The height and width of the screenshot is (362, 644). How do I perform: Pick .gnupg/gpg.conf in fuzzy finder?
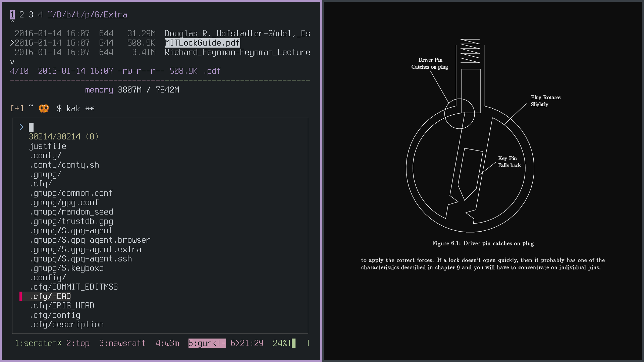click(x=64, y=202)
